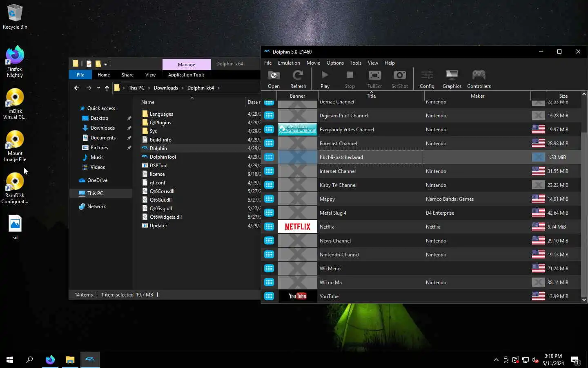Select Documents in the navigation pane
The height and width of the screenshot is (368, 588).
pos(103,138)
